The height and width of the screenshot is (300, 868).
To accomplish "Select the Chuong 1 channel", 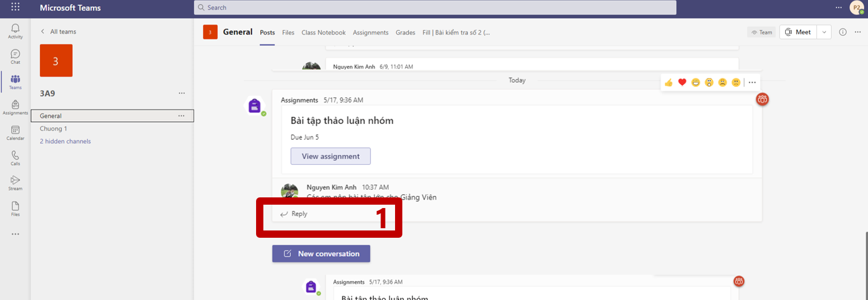I will [x=53, y=128].
